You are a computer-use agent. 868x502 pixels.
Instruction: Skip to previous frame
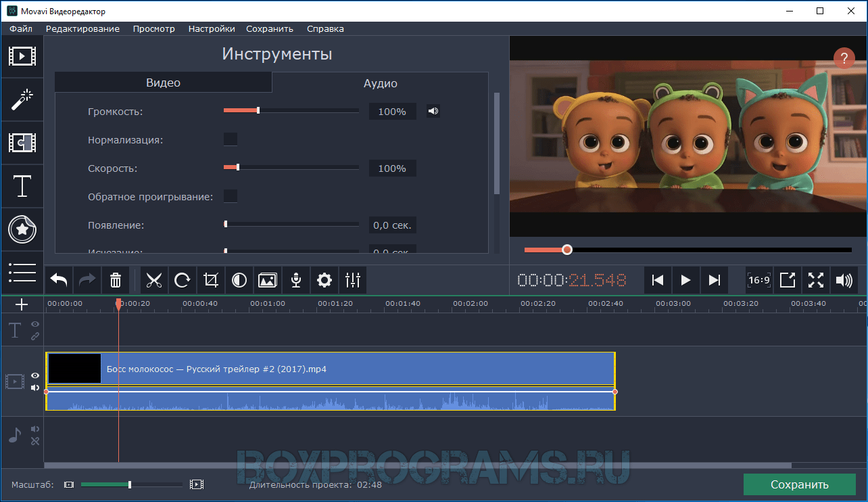click(657, 279)
